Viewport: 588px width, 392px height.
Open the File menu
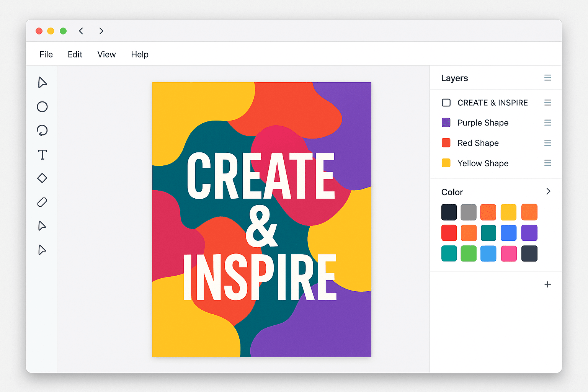click(x=46, y=54)
